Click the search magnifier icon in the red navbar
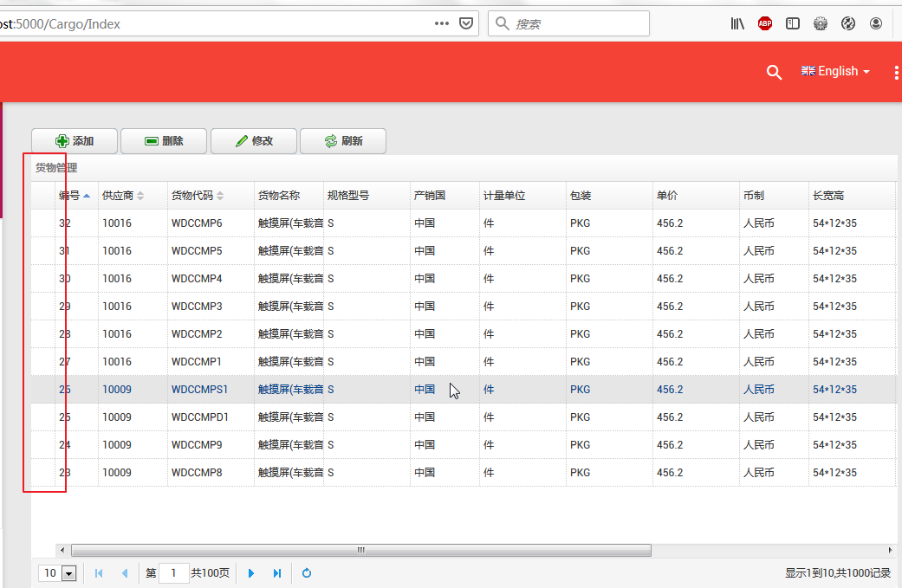The image size is (902, 588). (774, 73)
